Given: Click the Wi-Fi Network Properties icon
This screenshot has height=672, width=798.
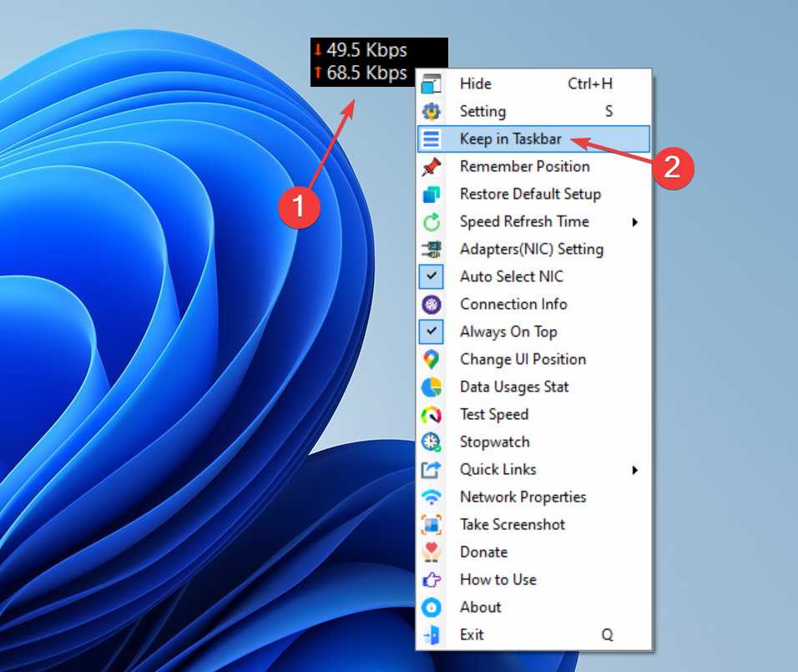Looking at the screenshot, I should point(431,497).
